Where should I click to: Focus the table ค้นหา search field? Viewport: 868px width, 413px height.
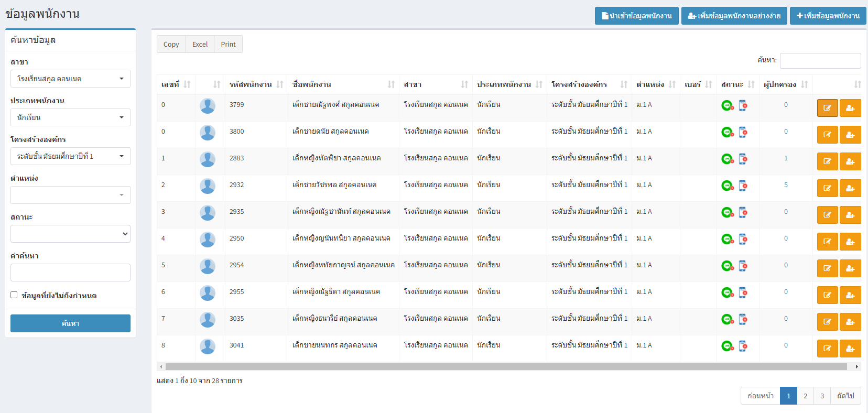pyautogui.click(x=820, y=61)
